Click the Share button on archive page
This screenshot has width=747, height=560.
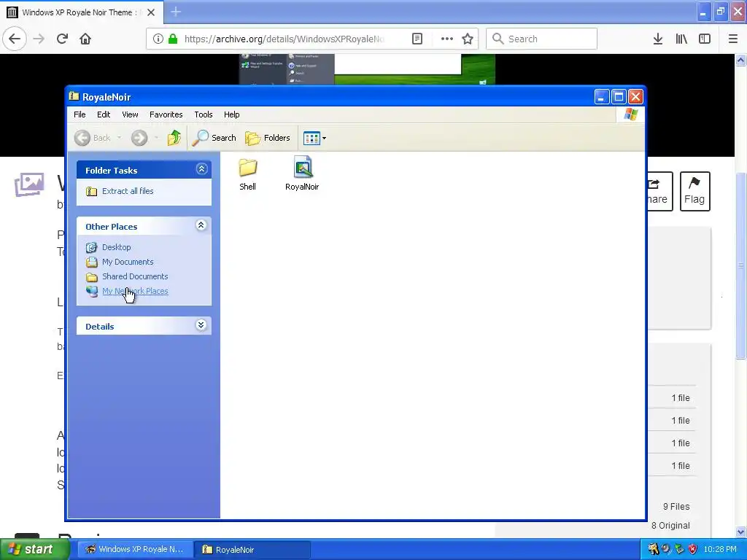(659, 191)
